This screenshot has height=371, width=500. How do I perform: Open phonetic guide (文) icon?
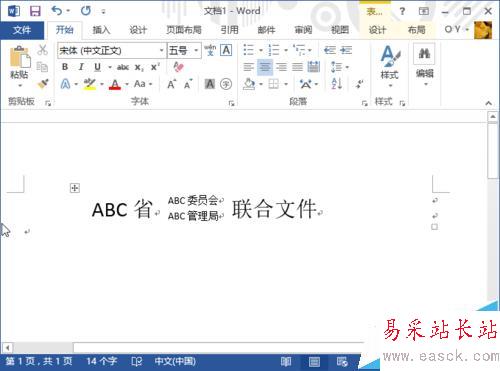coord(210,50)
